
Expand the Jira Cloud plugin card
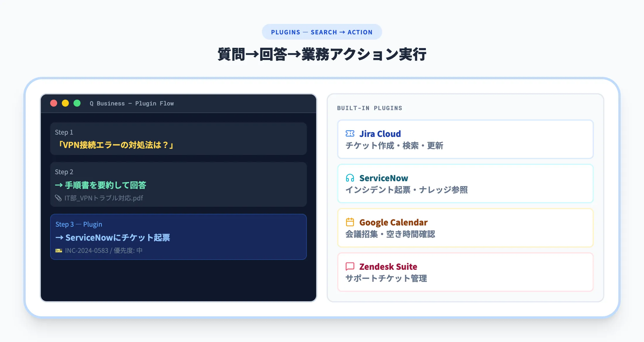point(466,140)
